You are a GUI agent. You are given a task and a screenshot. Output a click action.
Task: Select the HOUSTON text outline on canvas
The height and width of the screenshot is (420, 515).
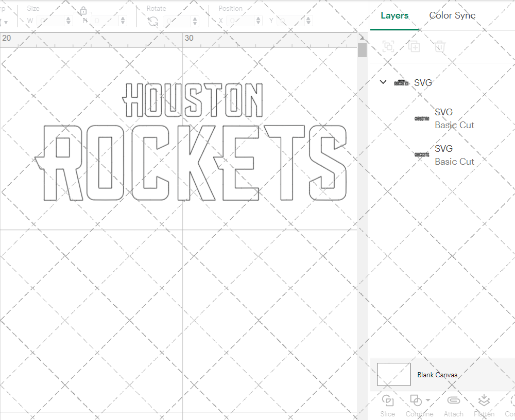click(193, 100)
